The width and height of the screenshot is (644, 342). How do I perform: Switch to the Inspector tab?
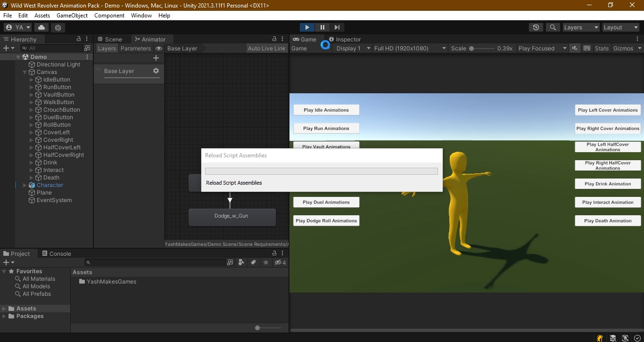pyautogui.click(x=345, y=39)
